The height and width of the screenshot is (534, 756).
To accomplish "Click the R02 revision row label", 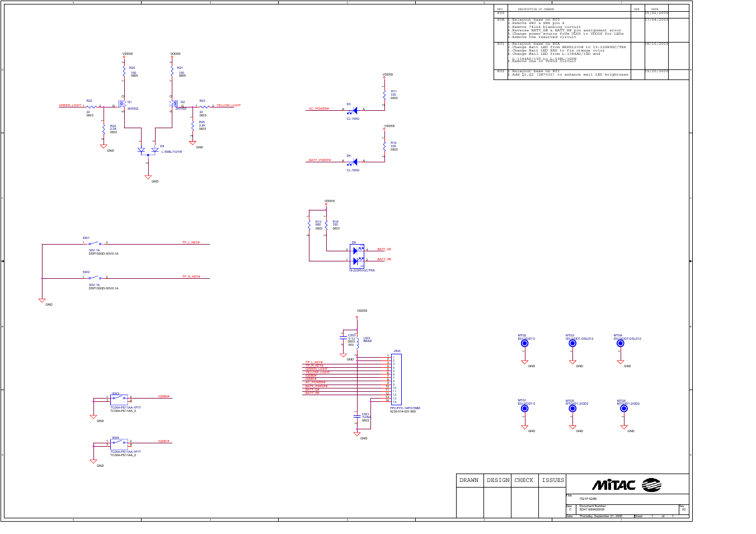I will coord(501,72).
